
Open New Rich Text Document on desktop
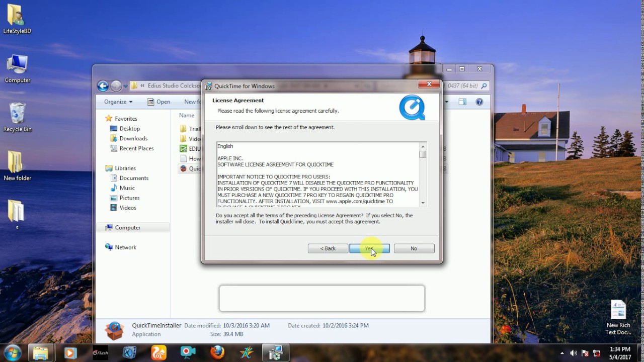(618, 318)
